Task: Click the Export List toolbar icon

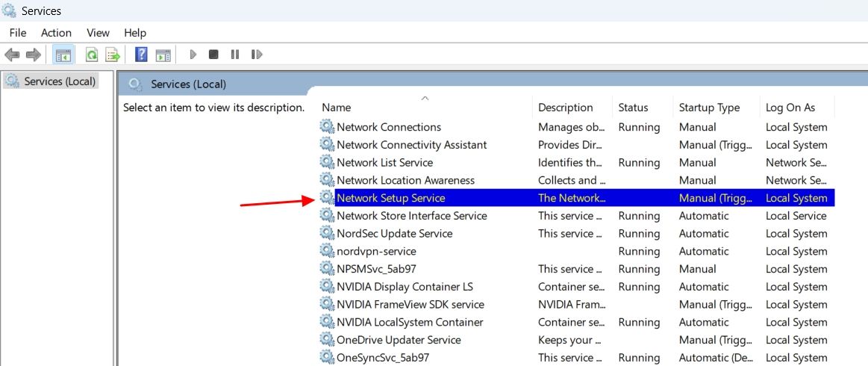Action: coord(113,55)
